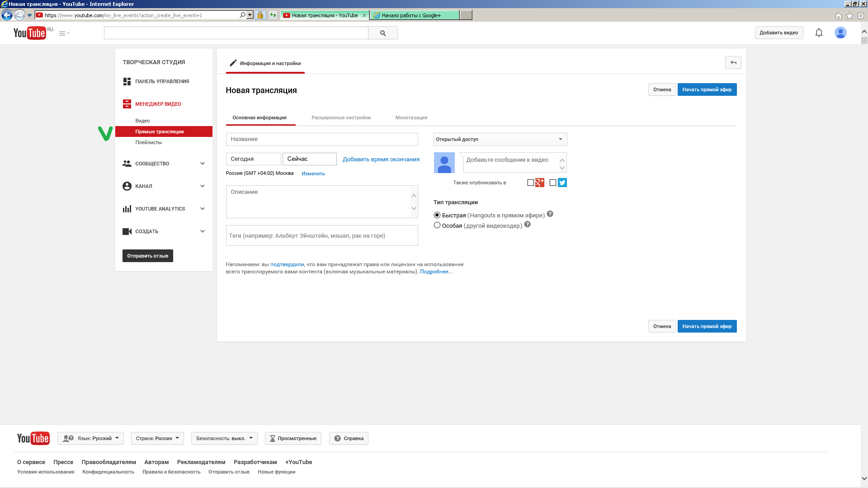Click the Справка footer button
The width and height of the screenshot is (868, 488).
point(349,438)
